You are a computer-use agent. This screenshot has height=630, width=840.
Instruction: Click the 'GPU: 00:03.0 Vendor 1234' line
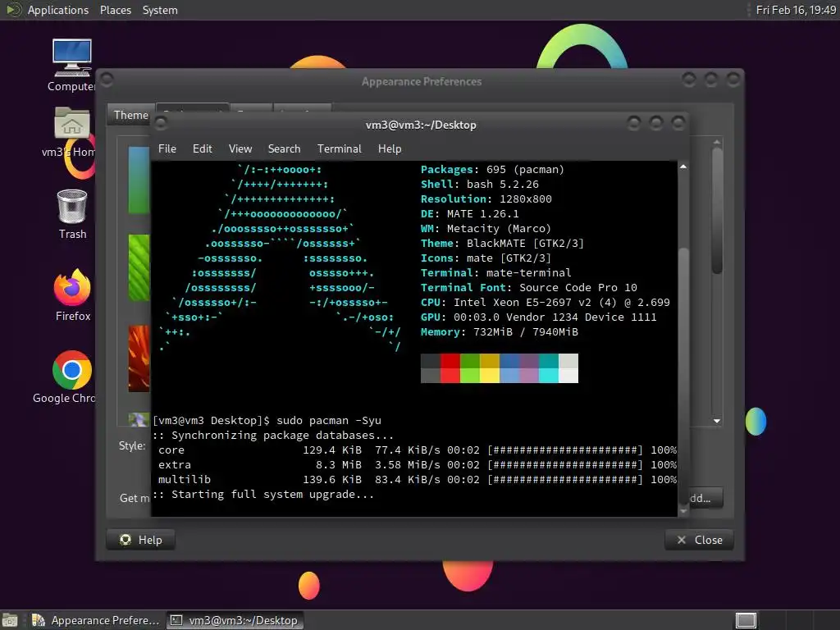tap(538, 317)
